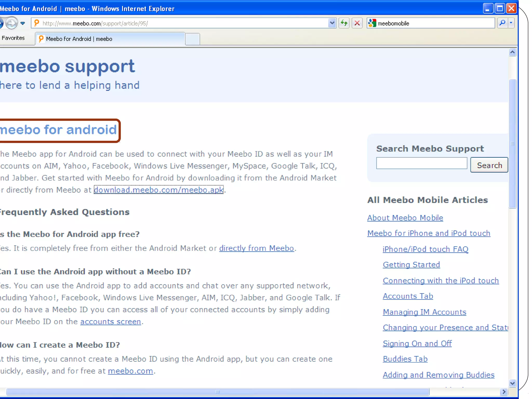The height and width of the screenshot is (399, 532).
Task: Click the scroll up arrow on vertical scrollbar
Action: 512,52
